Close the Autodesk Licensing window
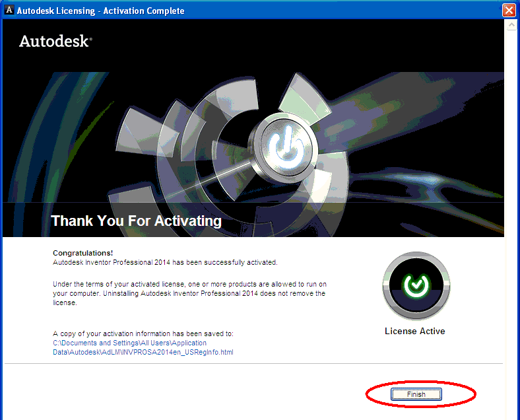Image resolution: width=520 pixels, height=420 pixels. tap(509, 11)
